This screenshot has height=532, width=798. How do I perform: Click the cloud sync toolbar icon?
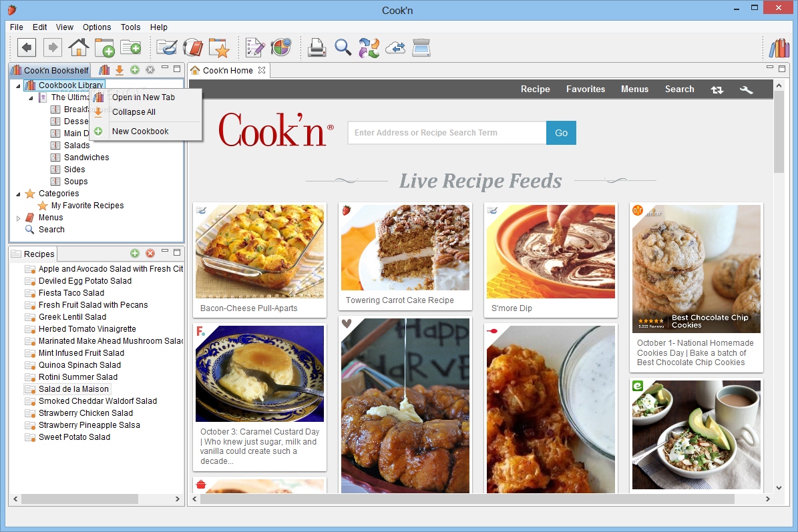click(x=395, y=48)
